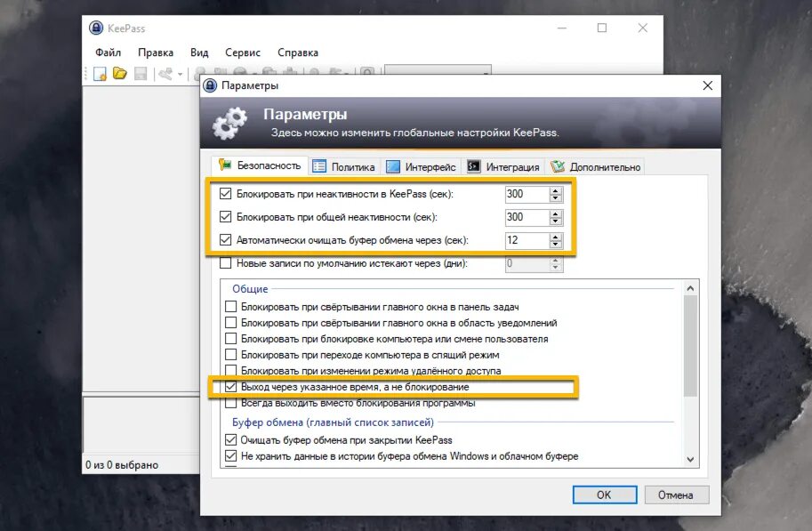Enable Блокировать при свёртывании в панель задач
812x531 pixels.
(231, 307)
